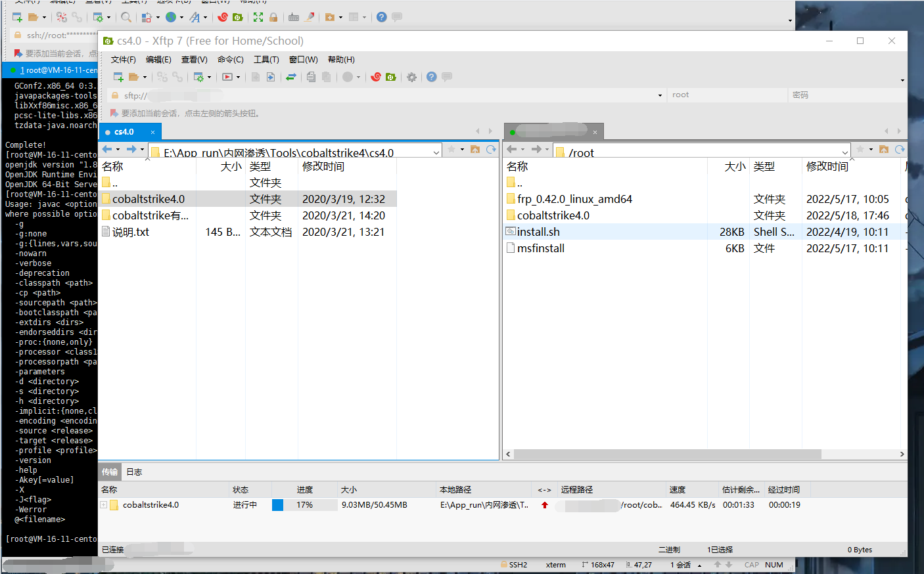Open 帮助(H) menu in Xftp
Image resolution: width=924 pixels, height=574 pixels.
341,59
